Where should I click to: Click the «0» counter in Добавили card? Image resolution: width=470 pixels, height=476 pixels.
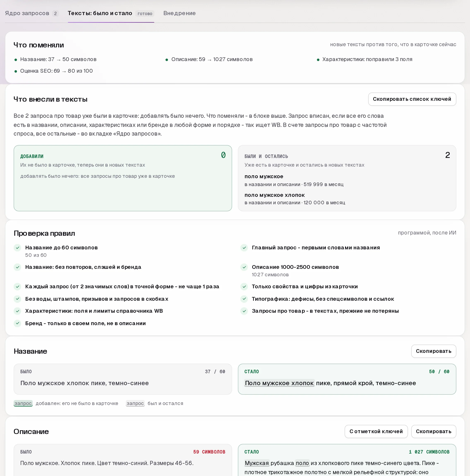pos(223,155)
